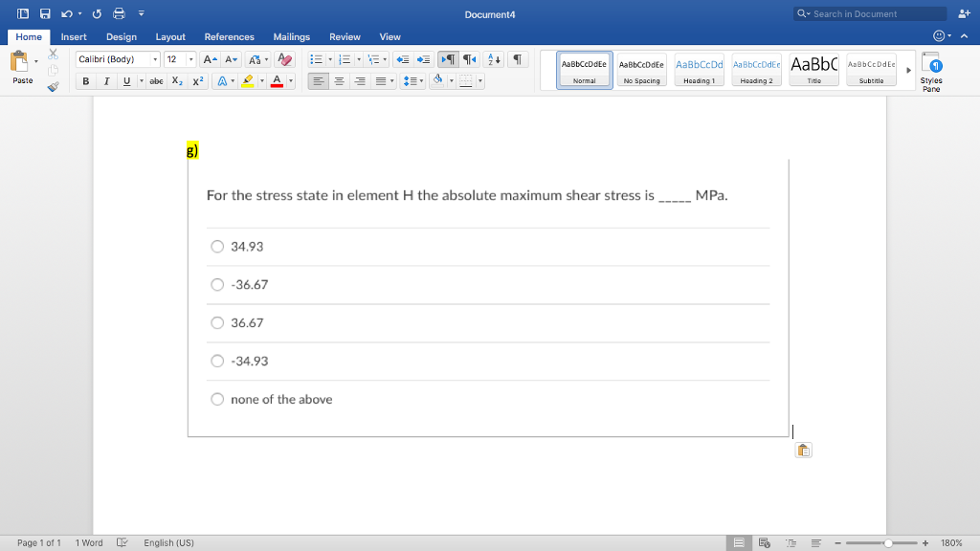Apply yellow text highlight color
Image resolution: width=980 pixels, height=551 pixels.
click(x=248, y=81)
